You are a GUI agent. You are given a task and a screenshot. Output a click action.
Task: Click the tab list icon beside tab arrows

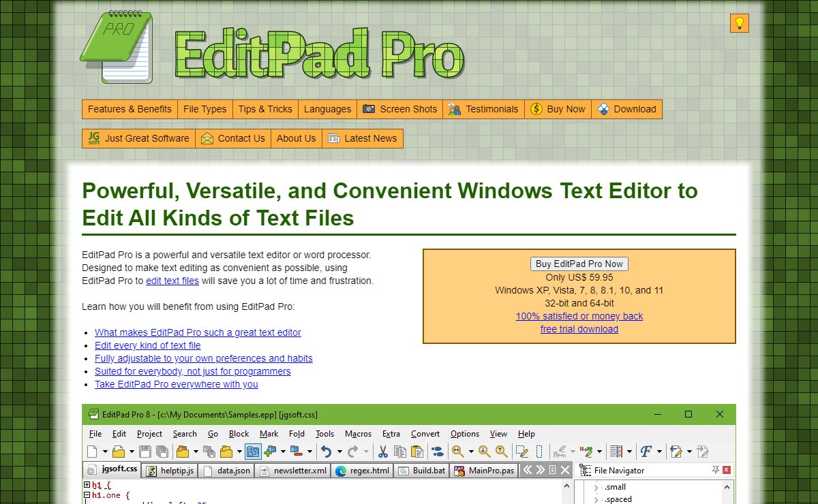(552, 470)
